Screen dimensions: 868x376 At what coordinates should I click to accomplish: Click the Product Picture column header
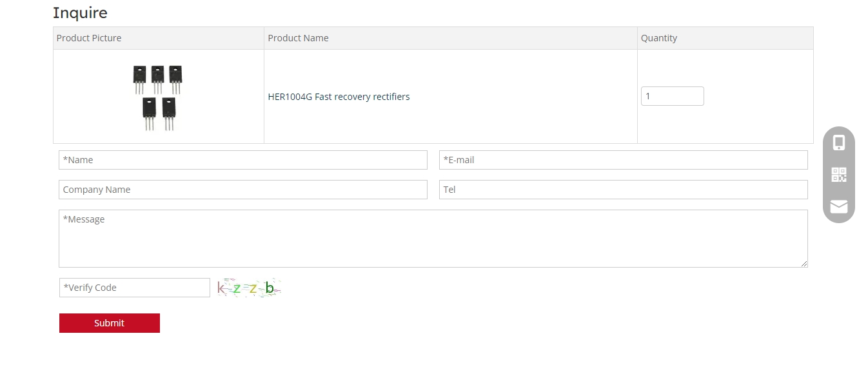click(89, 38)
